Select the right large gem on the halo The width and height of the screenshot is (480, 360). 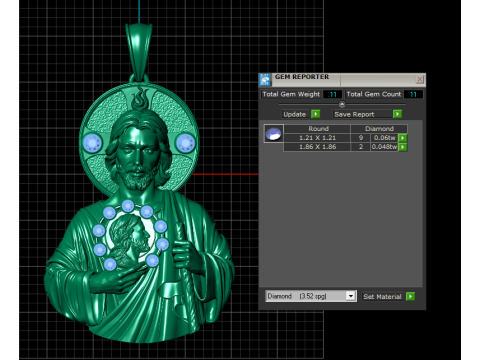pyautogui.click(x=185, y=143)
